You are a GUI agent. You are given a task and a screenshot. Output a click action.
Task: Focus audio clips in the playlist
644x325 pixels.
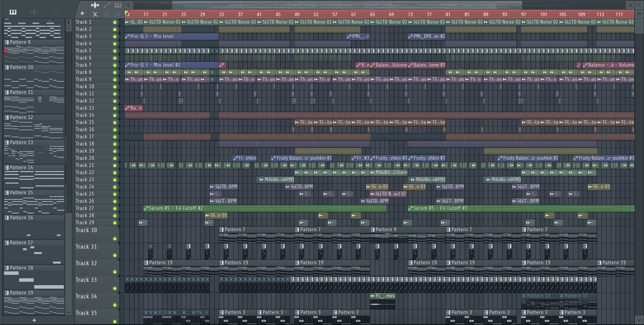[95, 5]
